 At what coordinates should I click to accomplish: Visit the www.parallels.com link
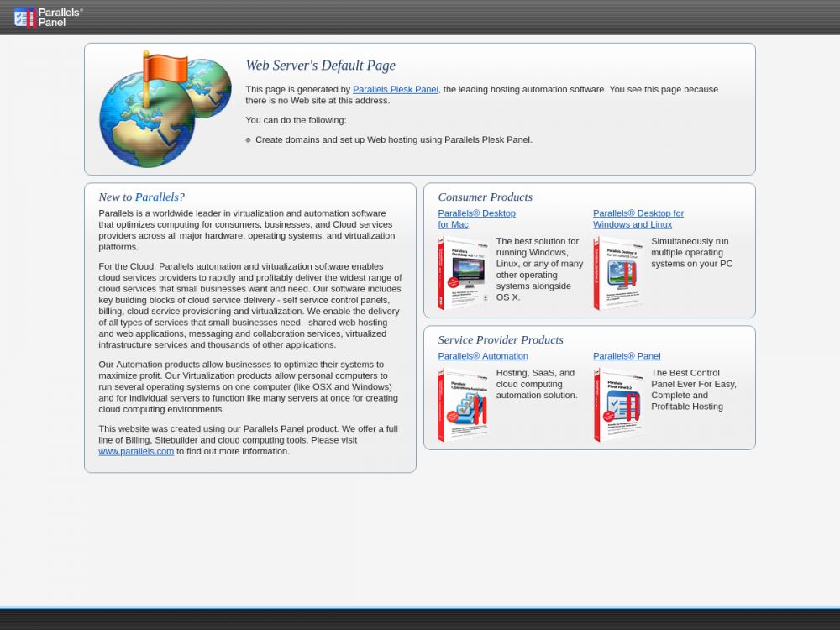pyautogui.click(x=136, y=451)
